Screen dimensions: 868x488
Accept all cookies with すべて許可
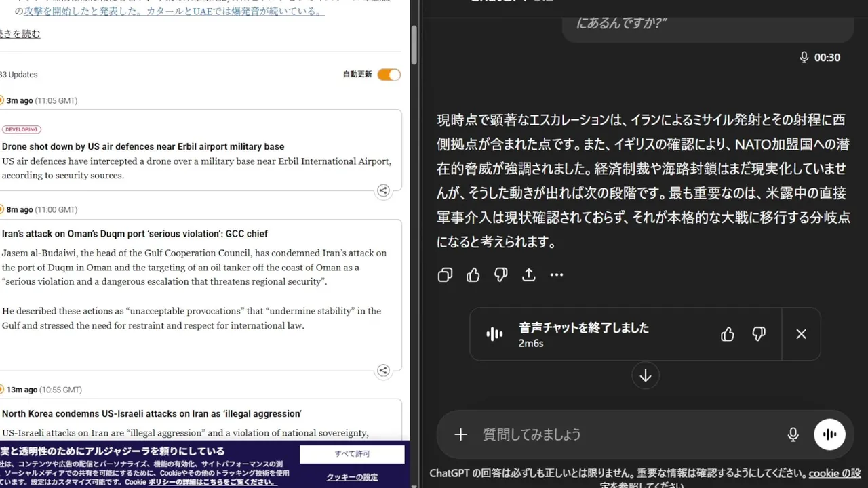pos(352,454)
